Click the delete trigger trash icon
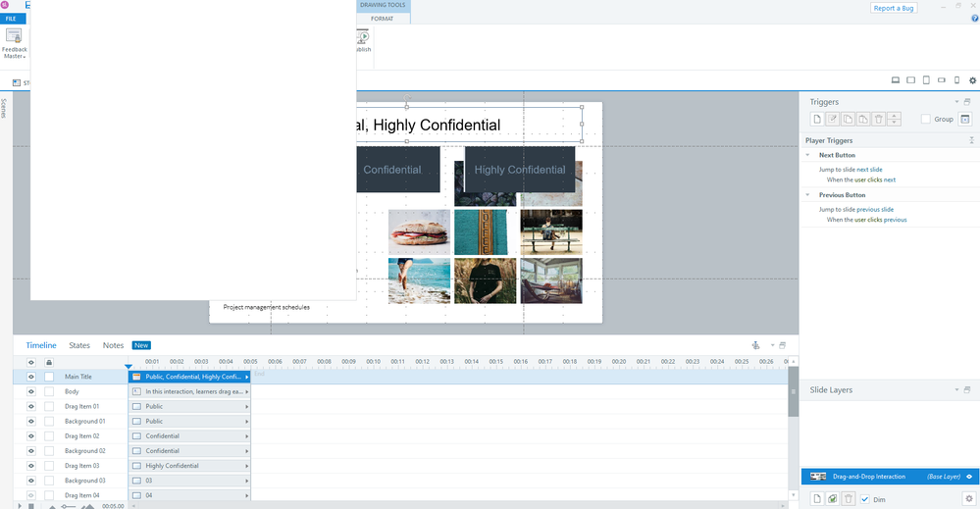Image resolution: width=980 pixels, height=509 pixels. pyautogui.click(x=878, y=120)
